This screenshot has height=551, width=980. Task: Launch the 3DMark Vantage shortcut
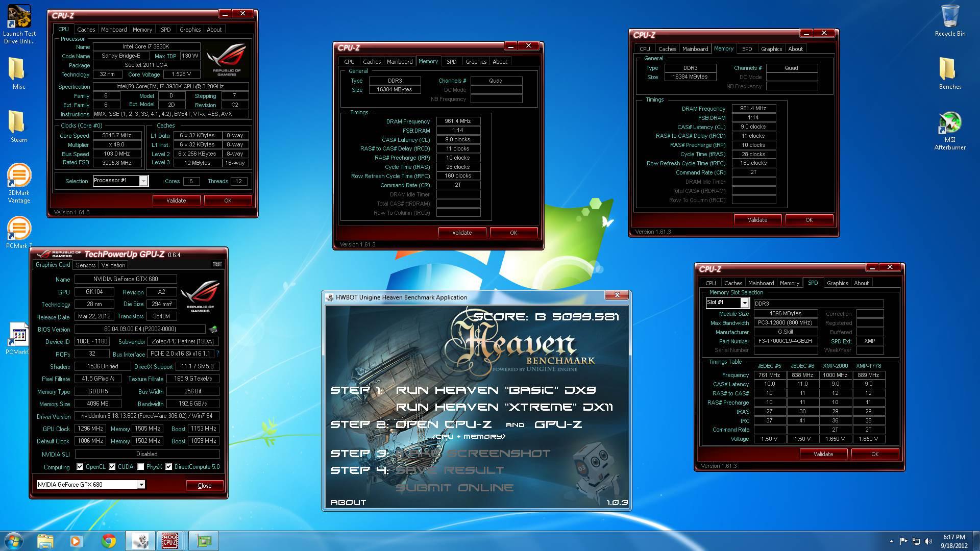point(19,183)
